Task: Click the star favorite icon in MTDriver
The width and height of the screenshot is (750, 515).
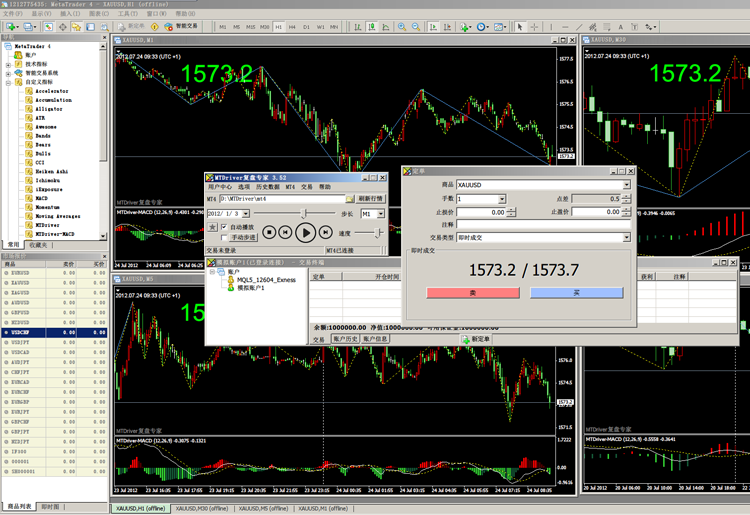Action: pyautogui.click(x=212, y=227)
